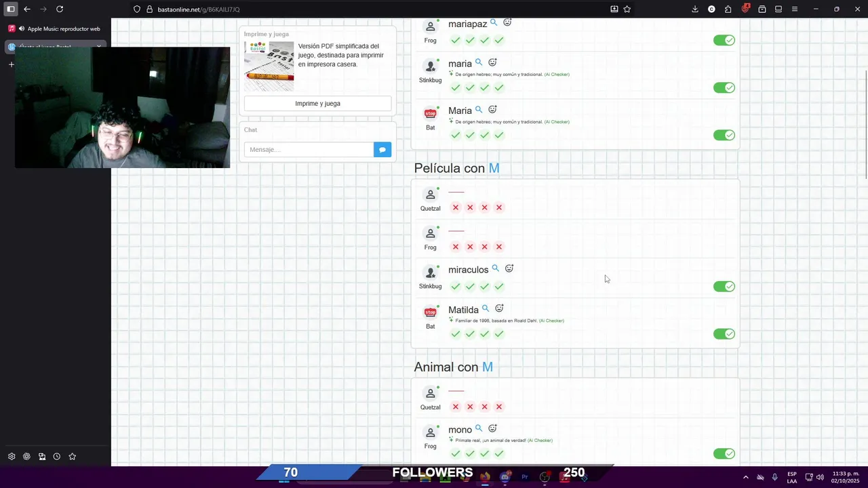Open the AI Checker link for mono
Viewport: 868px width, 488px height.
540,441
